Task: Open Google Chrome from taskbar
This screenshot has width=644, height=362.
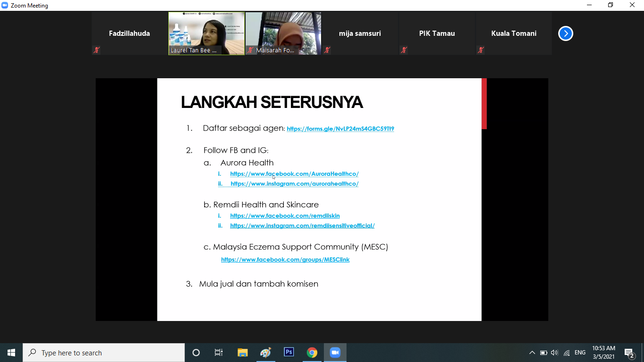Action: tap(312, 353)
